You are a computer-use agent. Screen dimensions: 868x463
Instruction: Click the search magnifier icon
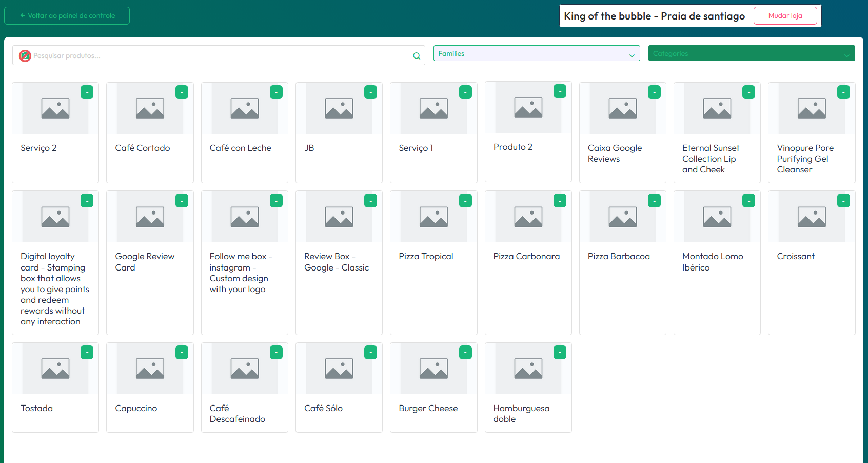pyautogui.click(x=417, y=56)
